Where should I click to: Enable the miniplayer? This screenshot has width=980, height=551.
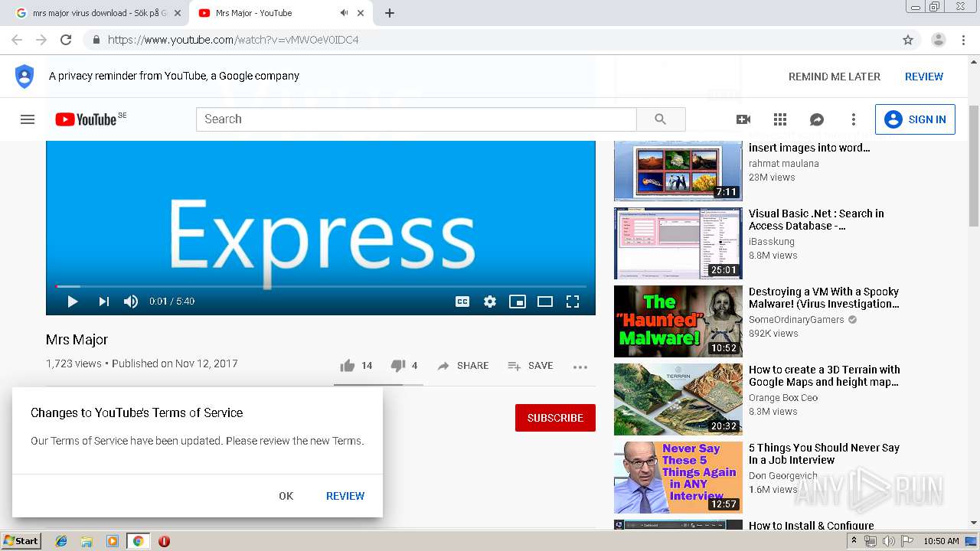click(518, 302)
